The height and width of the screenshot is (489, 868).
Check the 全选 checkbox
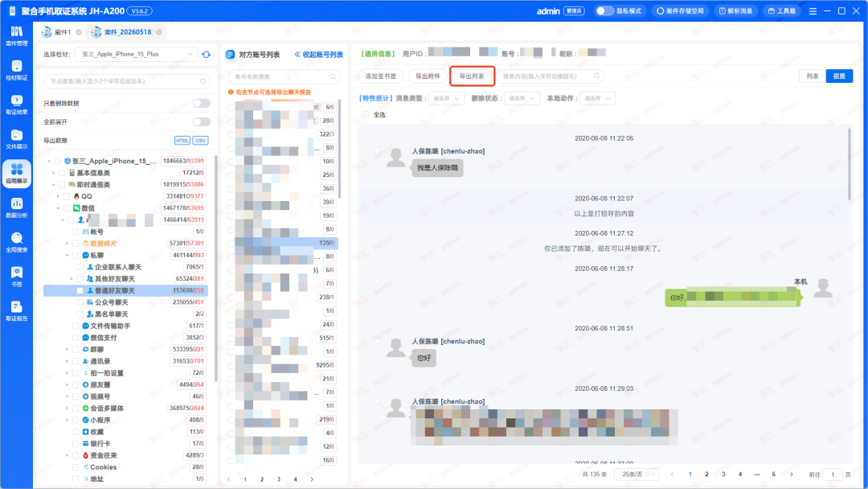click(x=366, y=115)
